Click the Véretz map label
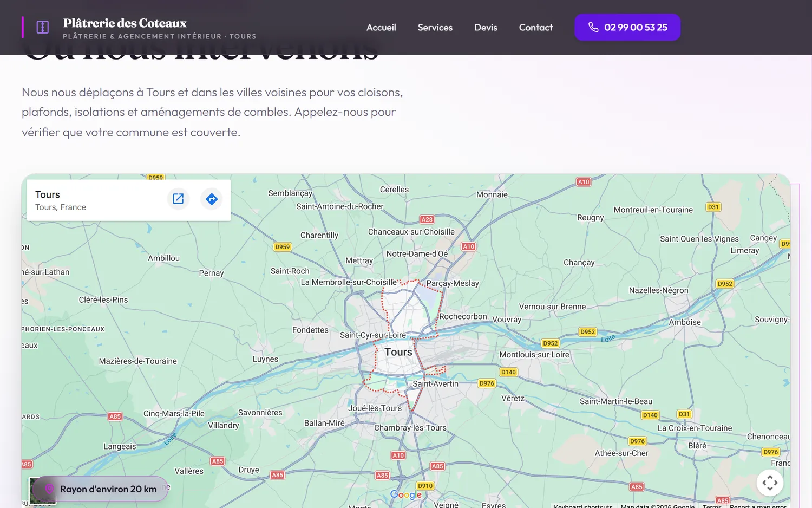 (x=513, y=398)
